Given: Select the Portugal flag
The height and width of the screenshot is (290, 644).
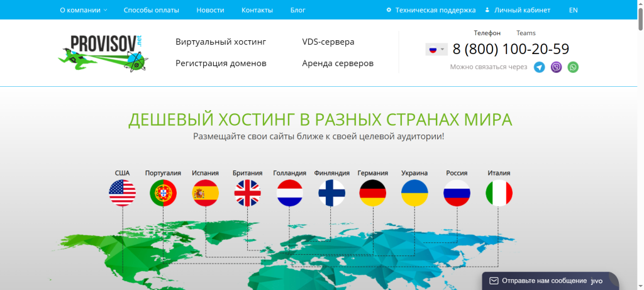Looking at the screenshot, I should (163, 192).
